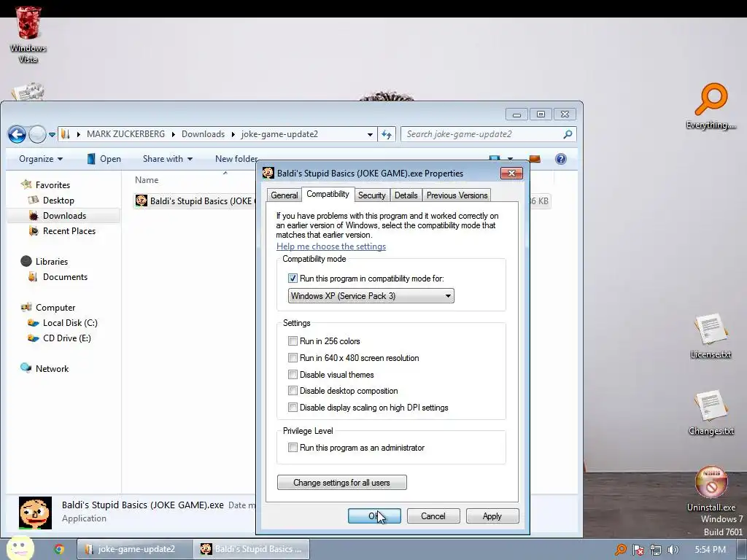The image size is (747, 560).
Task: Open the License.txt desktop file
Action: click(711, 335)
